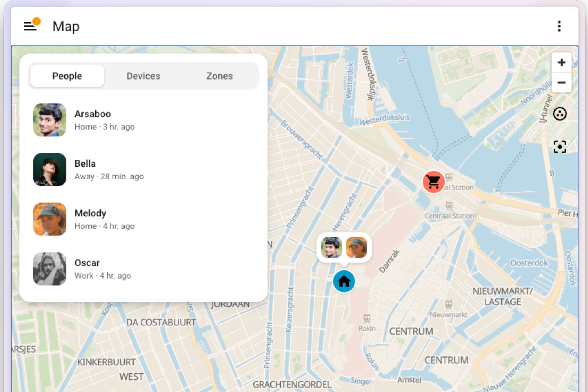Zoom out the map with minus button

[x=561, y=83]
